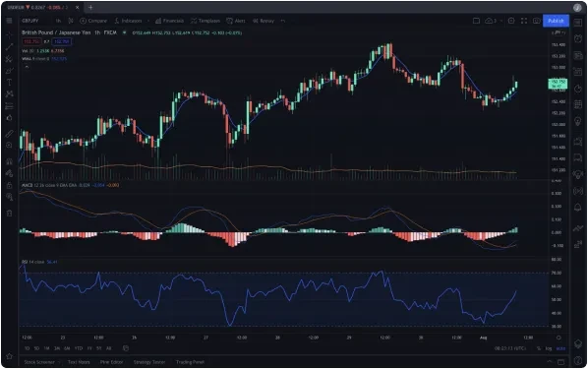Open a new tab with plus
This screenshot has width=588, height=369.
[90, 8]
